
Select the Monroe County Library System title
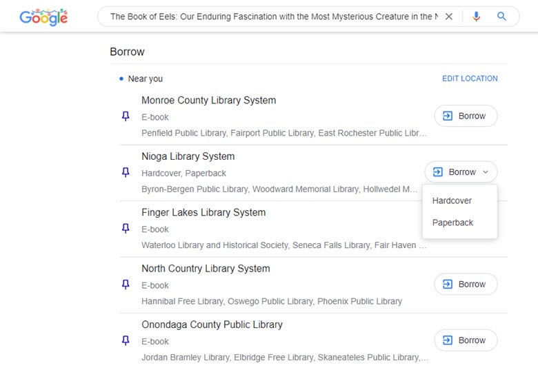[x=208, y=101]
